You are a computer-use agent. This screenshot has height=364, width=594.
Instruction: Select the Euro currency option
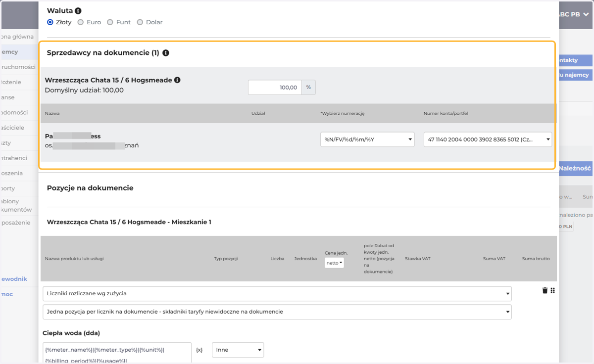point(81,22)
